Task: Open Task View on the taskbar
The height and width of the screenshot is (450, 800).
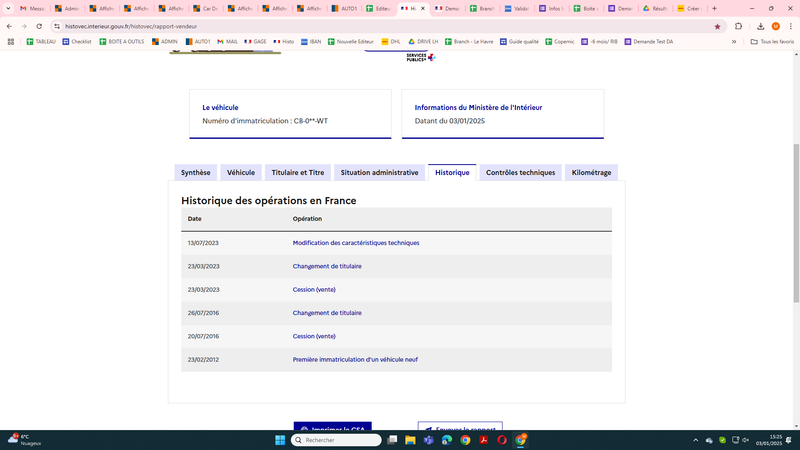Action: pyautogui.click(x=392, y=440)
